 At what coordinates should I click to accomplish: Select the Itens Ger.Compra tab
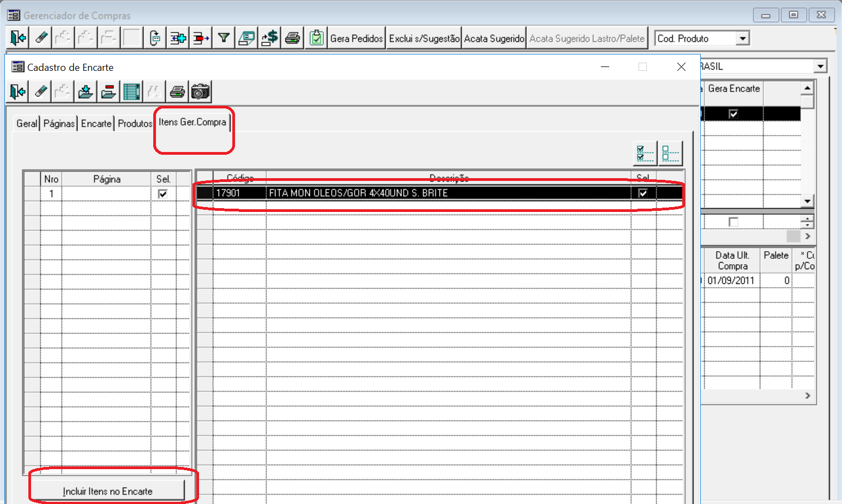pos(193,123)
